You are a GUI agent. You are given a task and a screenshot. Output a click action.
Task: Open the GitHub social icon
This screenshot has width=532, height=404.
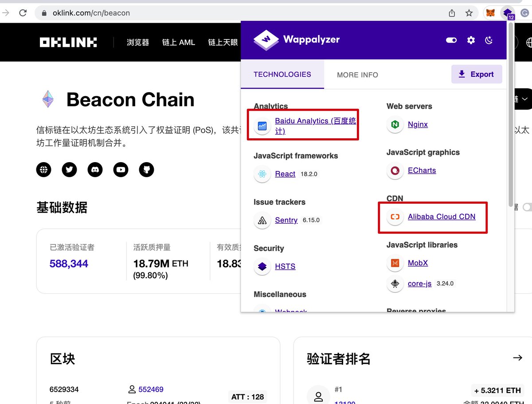click(146, 169)
